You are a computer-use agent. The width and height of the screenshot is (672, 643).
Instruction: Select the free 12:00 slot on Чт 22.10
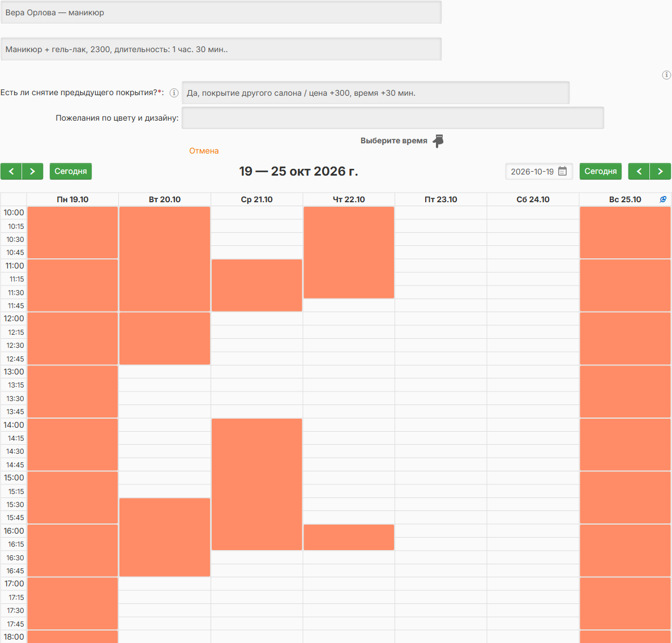(x=349, y=319)
